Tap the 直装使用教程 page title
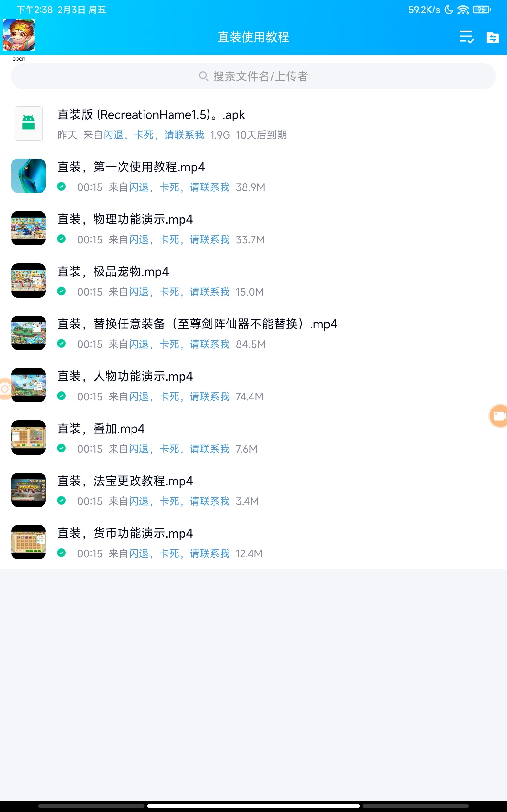The image size is (507, 812). click(x=253, y=37)
